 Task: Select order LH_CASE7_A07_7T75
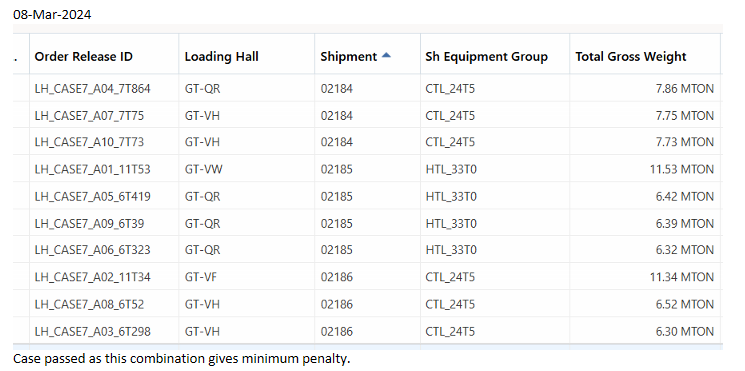(x=89, y=115)
